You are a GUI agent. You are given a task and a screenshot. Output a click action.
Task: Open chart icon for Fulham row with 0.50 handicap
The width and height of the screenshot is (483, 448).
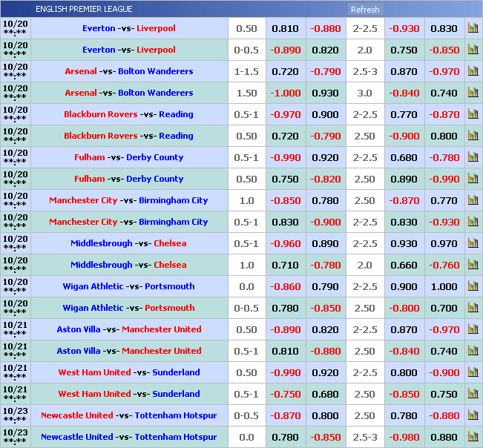click(473, 179)
